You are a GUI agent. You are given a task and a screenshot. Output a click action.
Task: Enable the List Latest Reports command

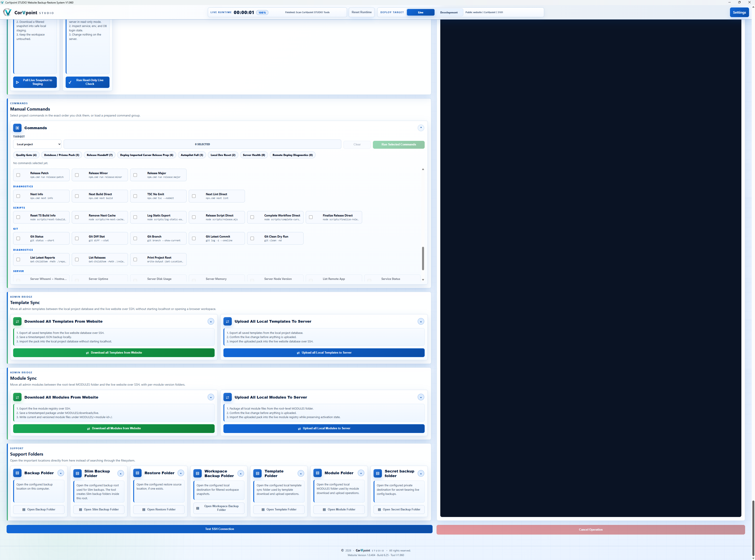click(18, 259)
